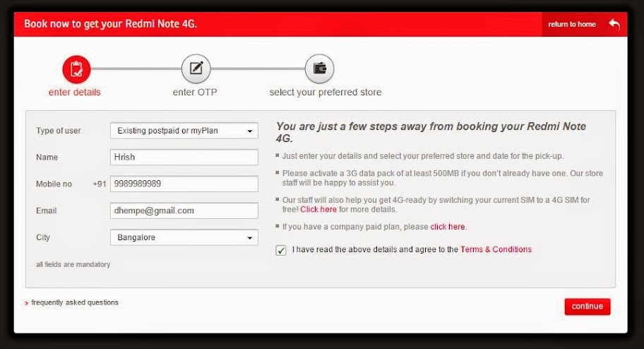Image resolution: width=644 pixels, height=349 pixels.
Task: Click the 'Email' field label
Action: (x=46, y=211)
